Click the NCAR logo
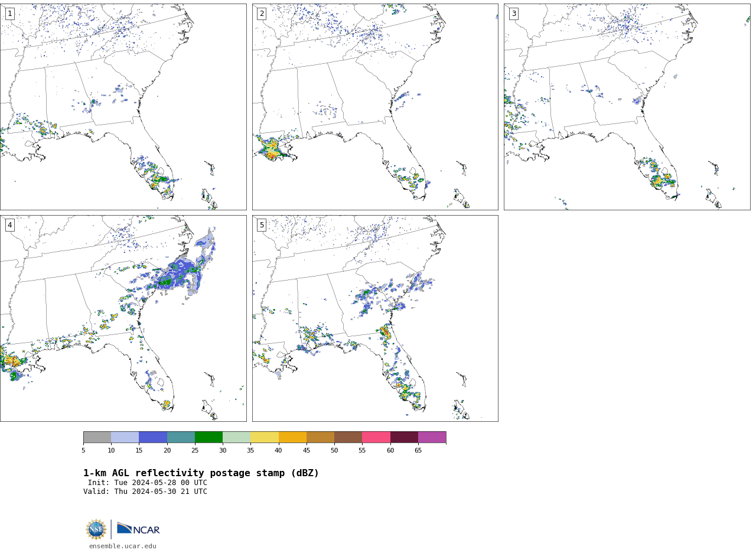 point(138,529)
